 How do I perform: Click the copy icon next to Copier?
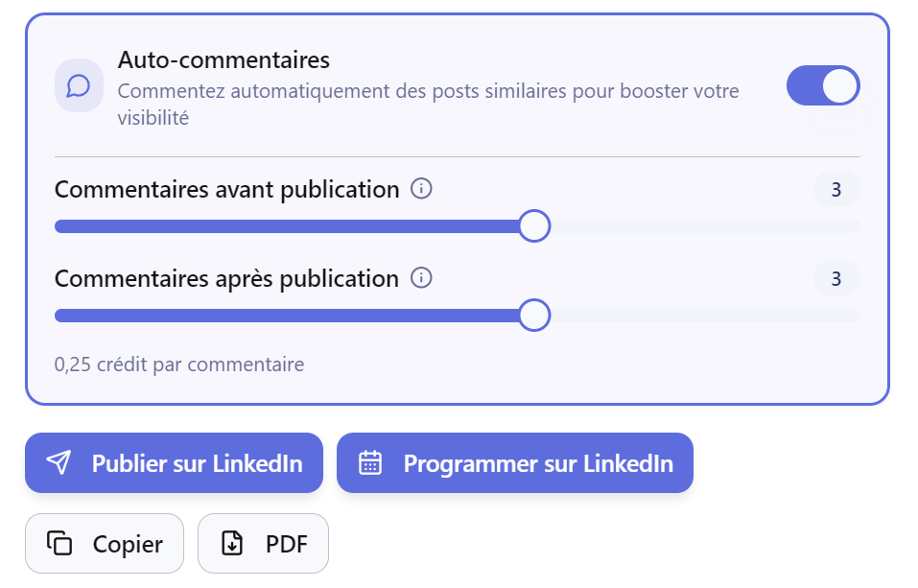click(59, 544)
